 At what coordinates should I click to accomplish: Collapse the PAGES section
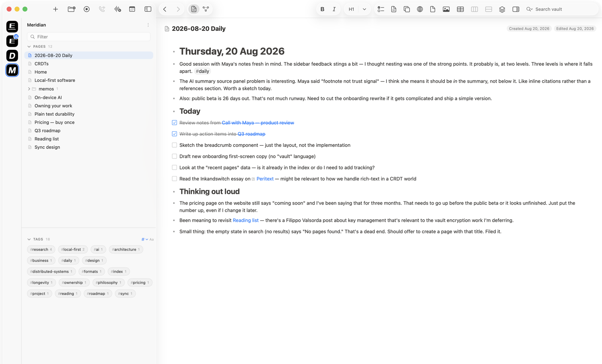29,47
